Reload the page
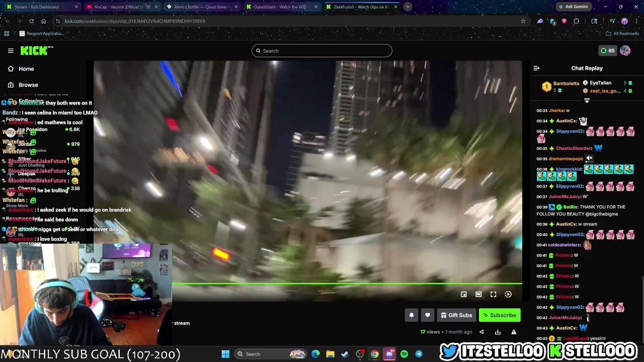This screenshot has width=644, height=362. coord(31,21)
